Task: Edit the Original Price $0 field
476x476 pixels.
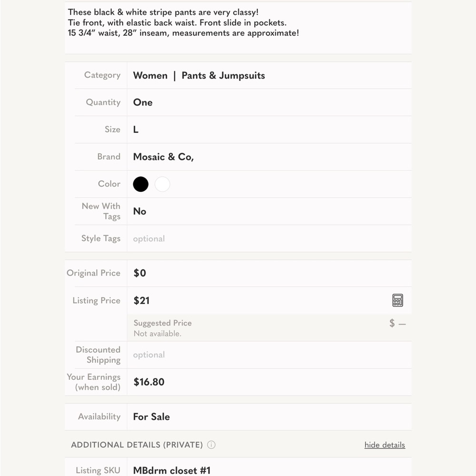Action: tap(269, 273)
